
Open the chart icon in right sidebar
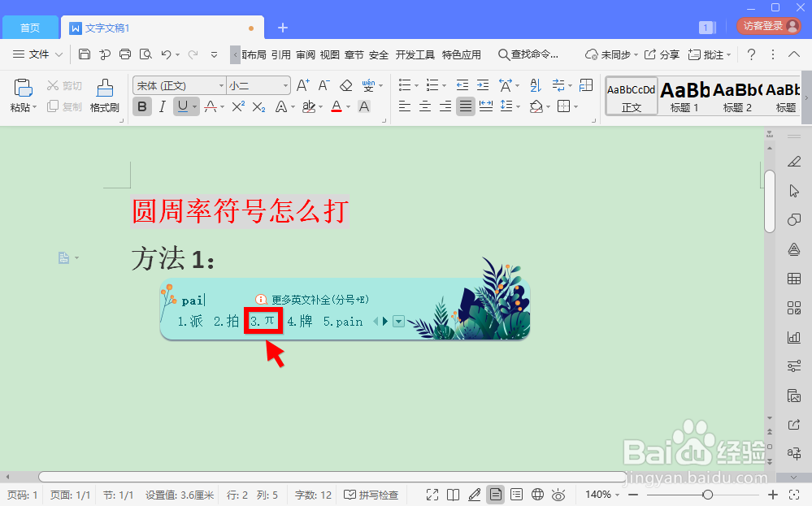(x=794, y=337)
